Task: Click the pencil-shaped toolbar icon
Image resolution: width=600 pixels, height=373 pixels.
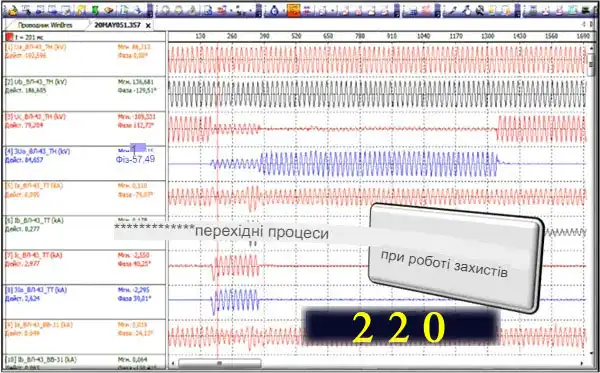Action: coord(453,11)
